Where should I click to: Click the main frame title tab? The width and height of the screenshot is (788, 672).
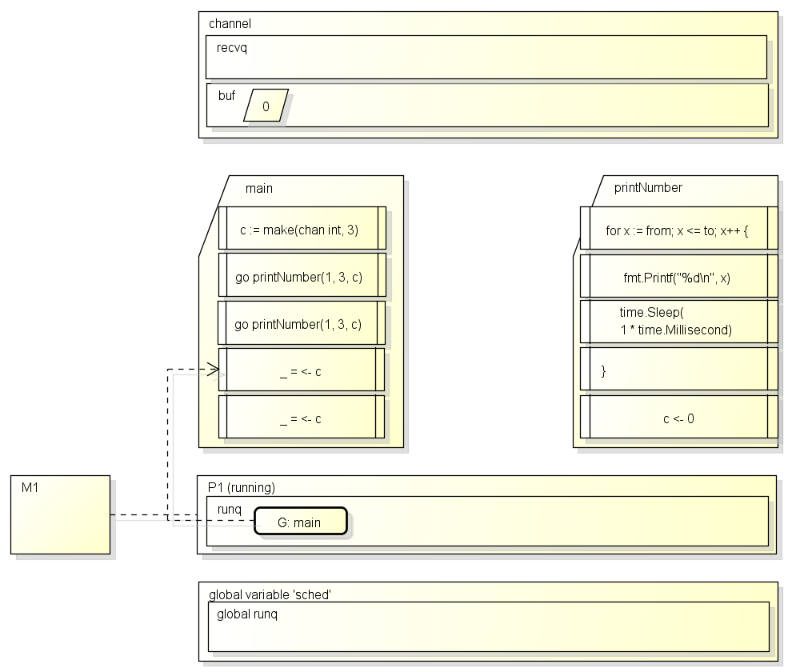point(259,189)
